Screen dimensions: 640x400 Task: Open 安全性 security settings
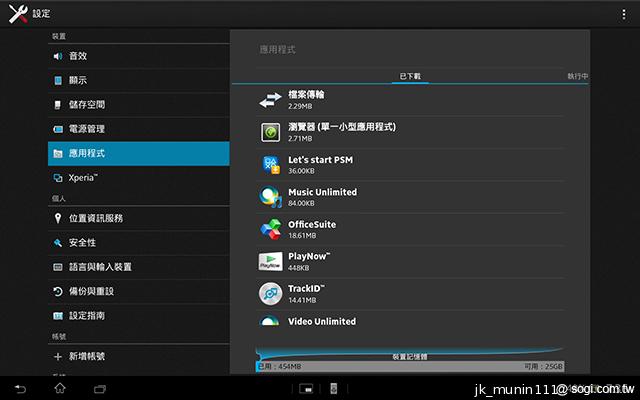pos(139,243)
